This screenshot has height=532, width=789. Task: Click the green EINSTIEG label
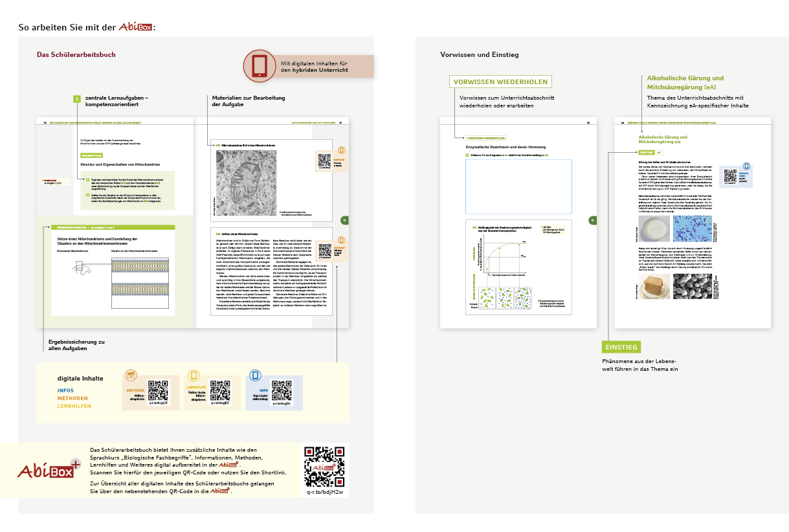coord(622,347)
